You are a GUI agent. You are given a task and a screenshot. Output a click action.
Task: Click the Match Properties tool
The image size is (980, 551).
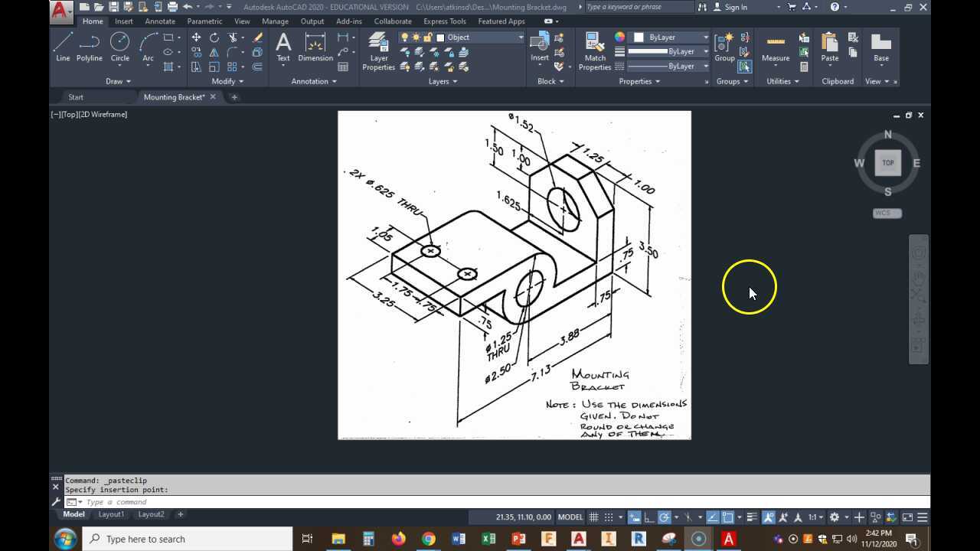(x=594, y=47)
